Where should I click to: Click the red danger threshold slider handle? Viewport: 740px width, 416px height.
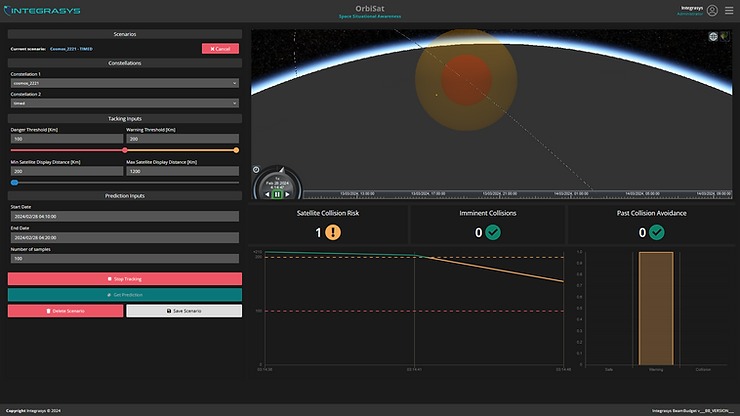coord(125,150)
